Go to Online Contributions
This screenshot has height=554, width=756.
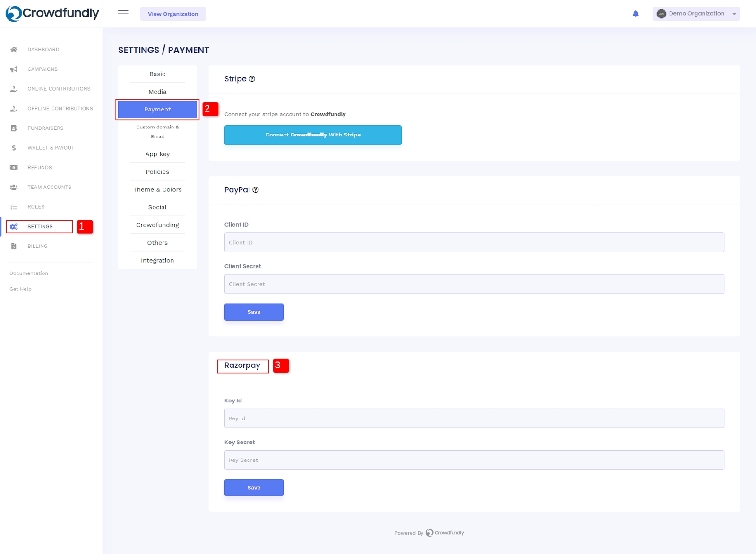[x=59, y=89]
